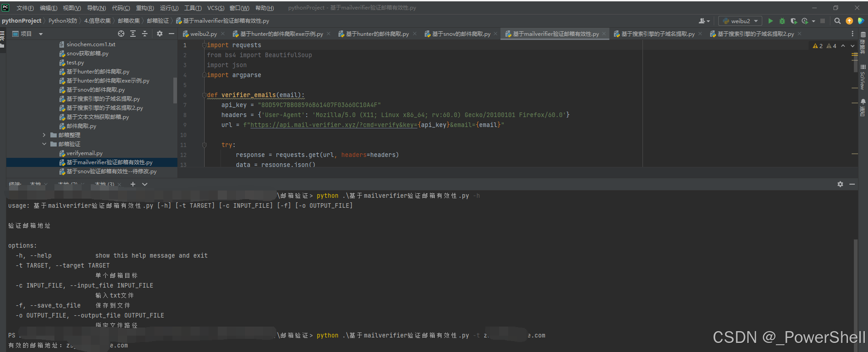The width and height of the screenshot is (868, 352).
Task: Open notifications bell side icon
Action: click(863, 102)
